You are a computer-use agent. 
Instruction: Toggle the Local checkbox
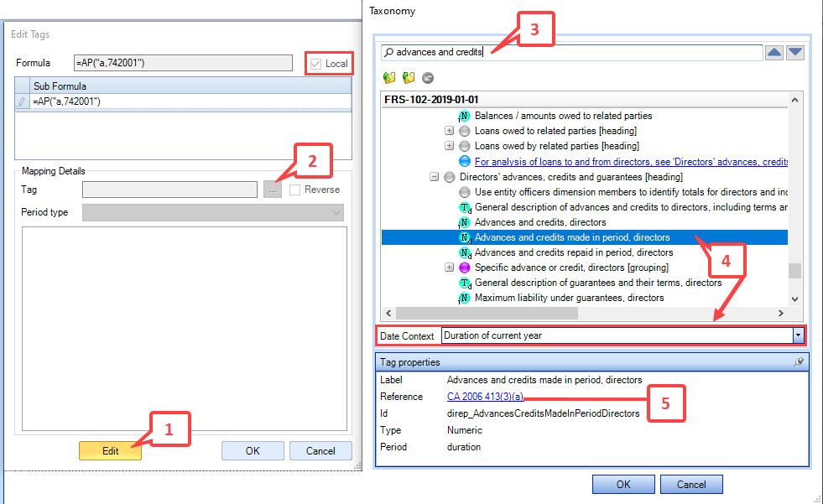point(315,64)
